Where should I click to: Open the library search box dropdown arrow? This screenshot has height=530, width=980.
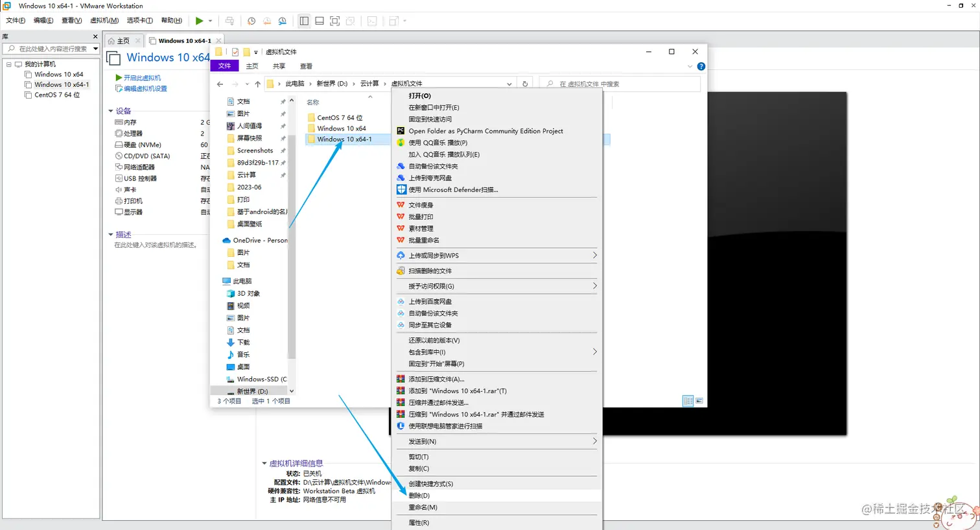tap(95, 49)
